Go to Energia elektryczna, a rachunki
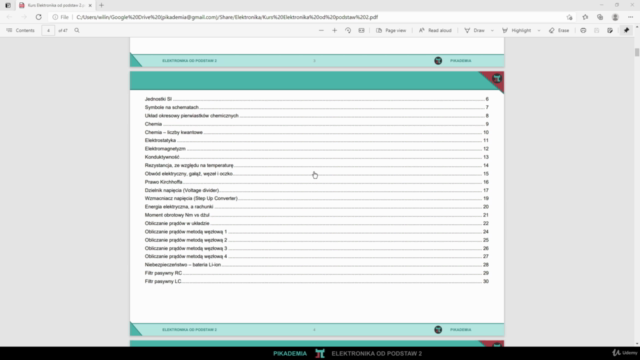640x360 pixels. (x=316, y=207)
